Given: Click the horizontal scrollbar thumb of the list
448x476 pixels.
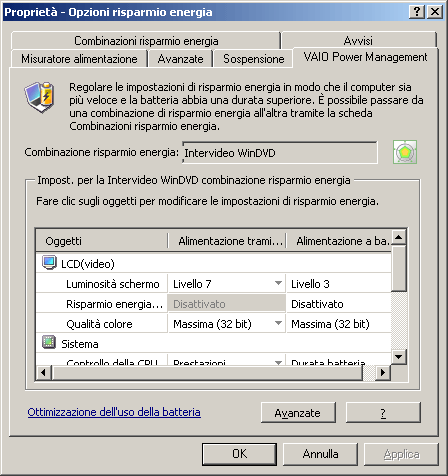Looking at the screenshot, I should pyautogui.click(x=207, y=372).
